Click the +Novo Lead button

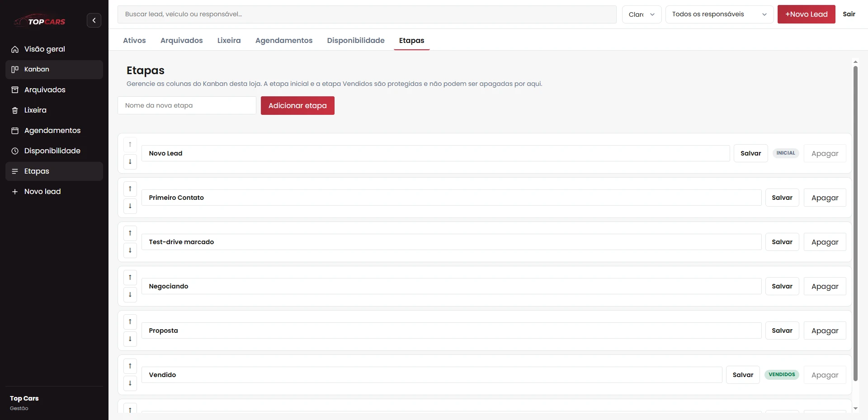pyautogui.click(x=807, y=14)
